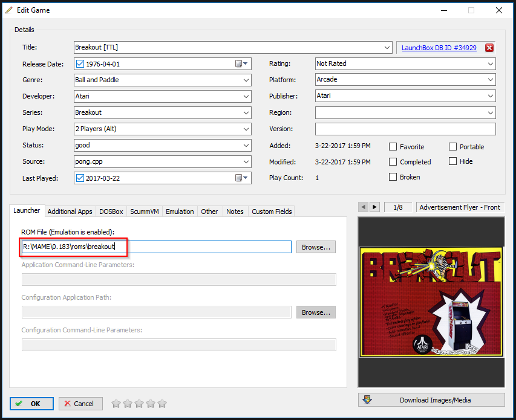The height and width of the screenshot is (420, 516).
Task: Expand the Genre dropdown
Action: [246, 80]
